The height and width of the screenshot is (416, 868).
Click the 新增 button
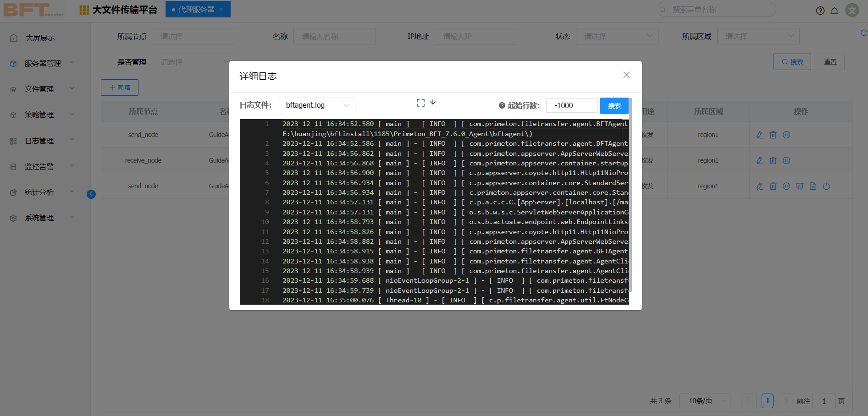pos(120,88)
